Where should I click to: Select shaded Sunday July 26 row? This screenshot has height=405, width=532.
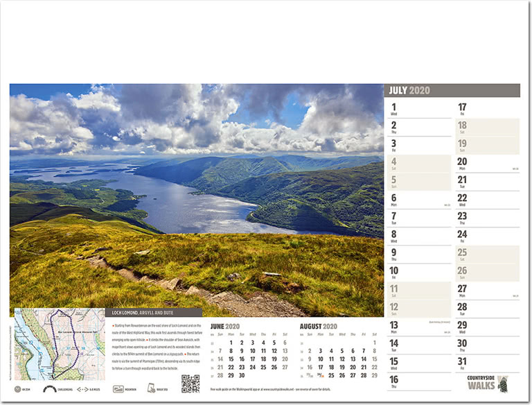[x=487, y=273]
